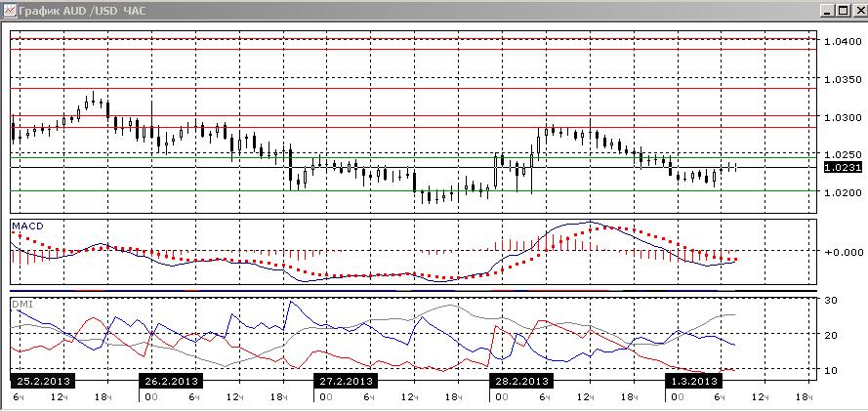The image size is (868, 412).
Task: Click the 1.0250 price axis label
Action: coord(842,153)
